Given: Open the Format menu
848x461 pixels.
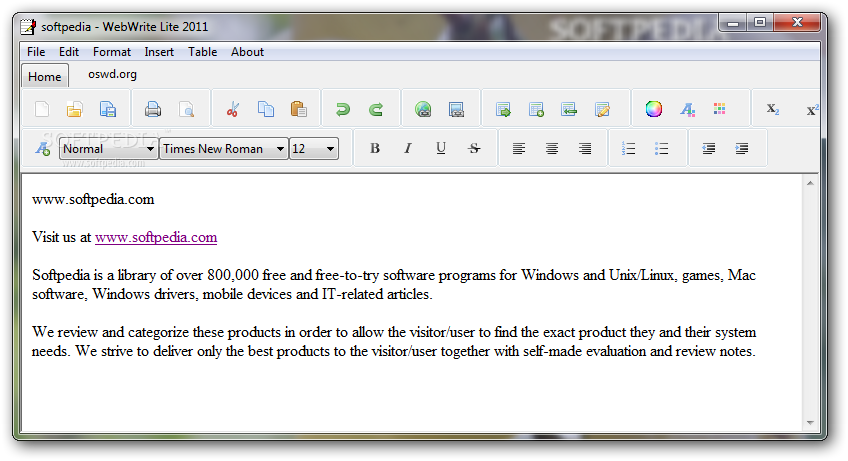Looking at the screenshot, I should 112,52.
